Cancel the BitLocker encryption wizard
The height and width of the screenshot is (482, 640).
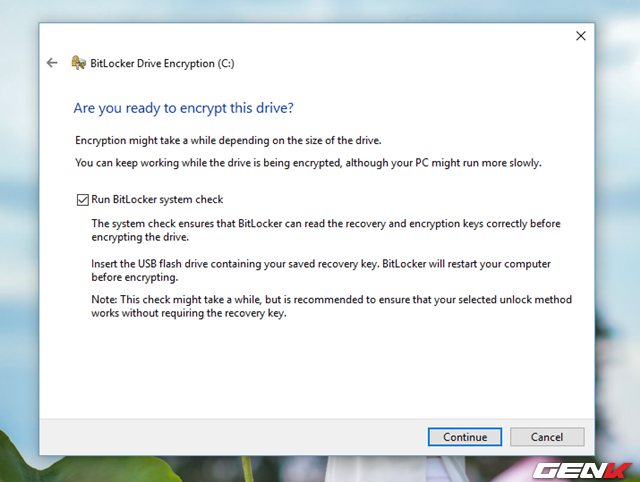click(547, 437)
